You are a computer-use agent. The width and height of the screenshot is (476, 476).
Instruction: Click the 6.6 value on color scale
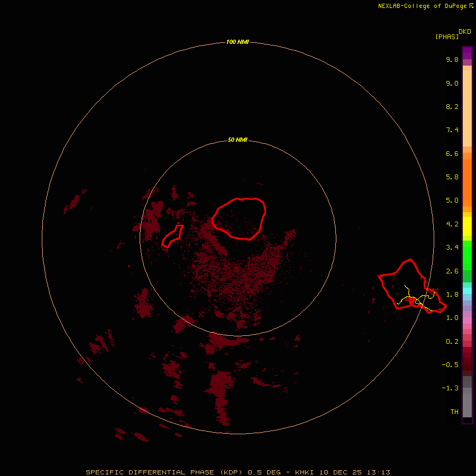coord(452,154)
